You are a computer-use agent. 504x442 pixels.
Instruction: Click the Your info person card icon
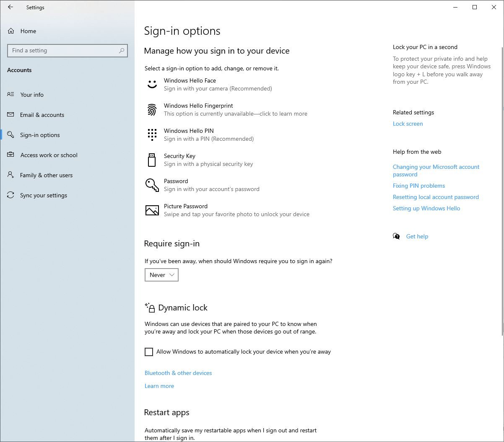[11, 95]
